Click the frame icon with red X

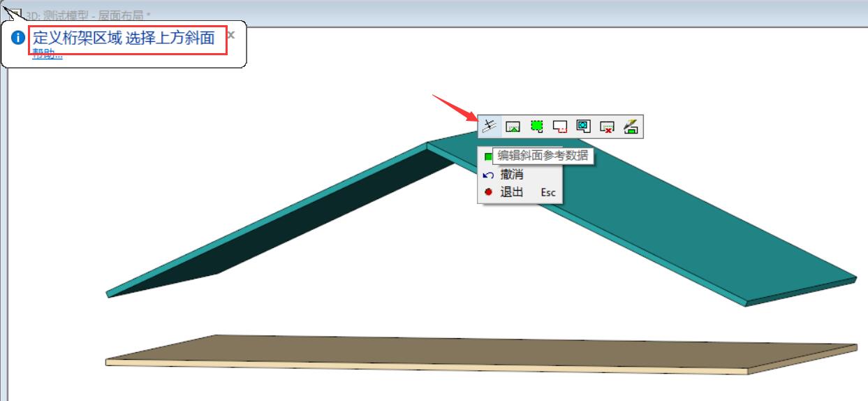pyautogui.click(x=607, y=126)
